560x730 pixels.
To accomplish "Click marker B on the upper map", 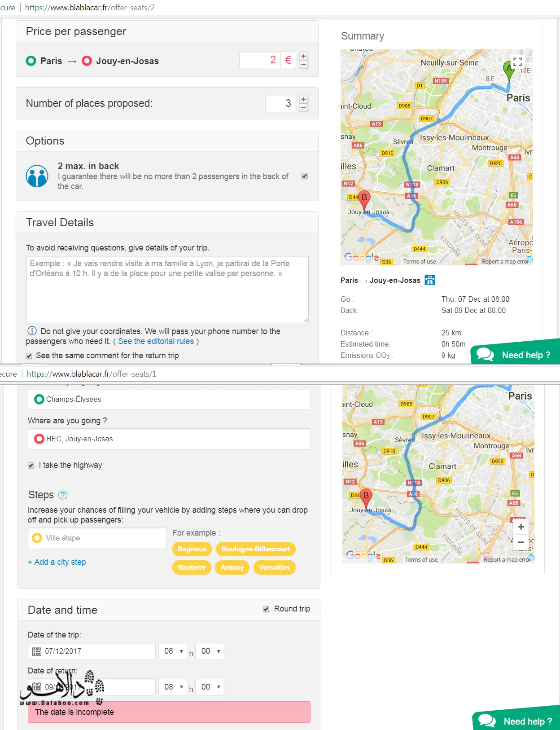I will [x=364, y=201].
